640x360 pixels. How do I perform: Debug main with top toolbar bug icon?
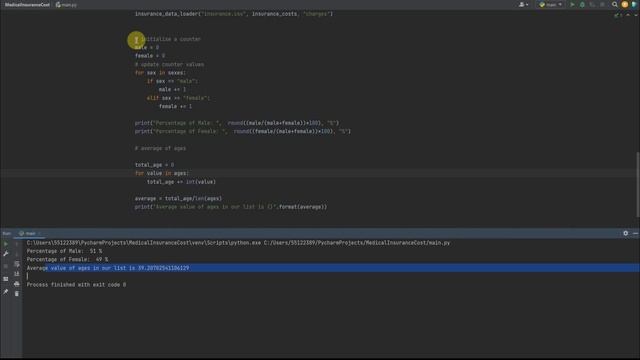pyautogui.click(x=582, y=4)
